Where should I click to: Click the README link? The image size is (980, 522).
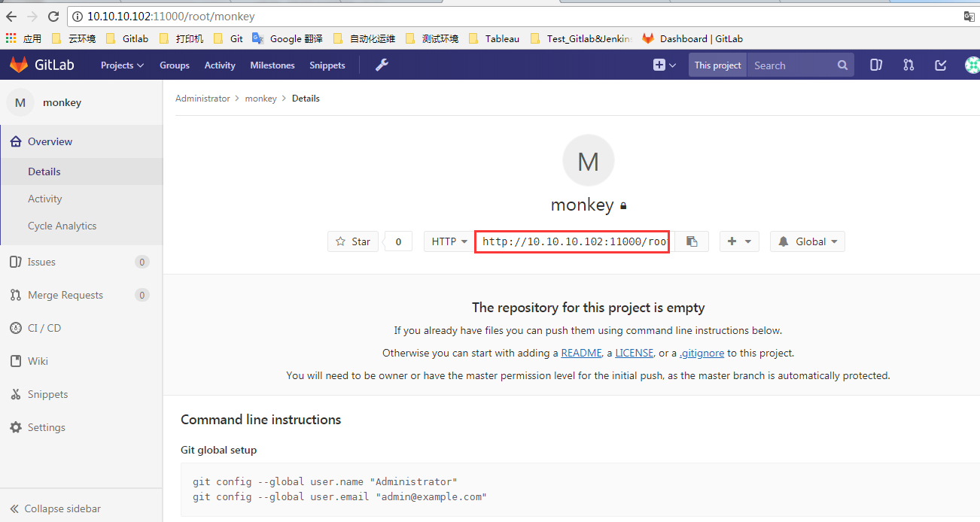click(x=581, y=353)
